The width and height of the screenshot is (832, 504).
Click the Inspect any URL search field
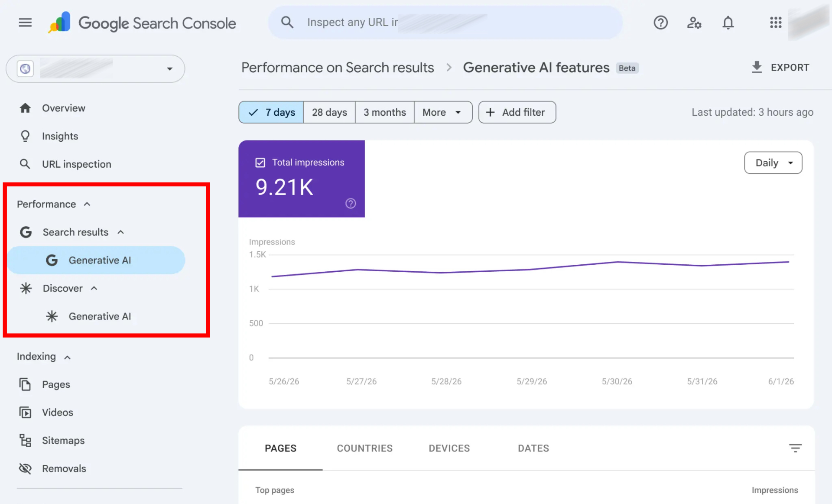tap(445, 22)
